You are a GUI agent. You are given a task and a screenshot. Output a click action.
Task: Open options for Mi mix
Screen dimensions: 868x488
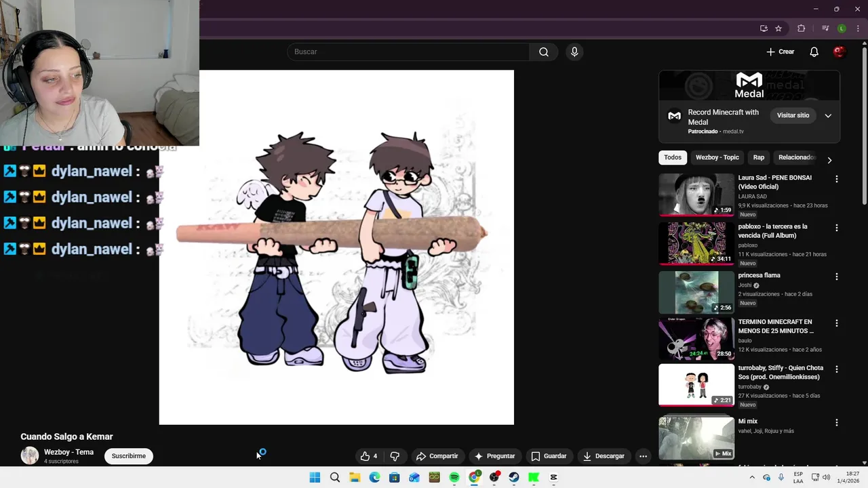[836, 422]
